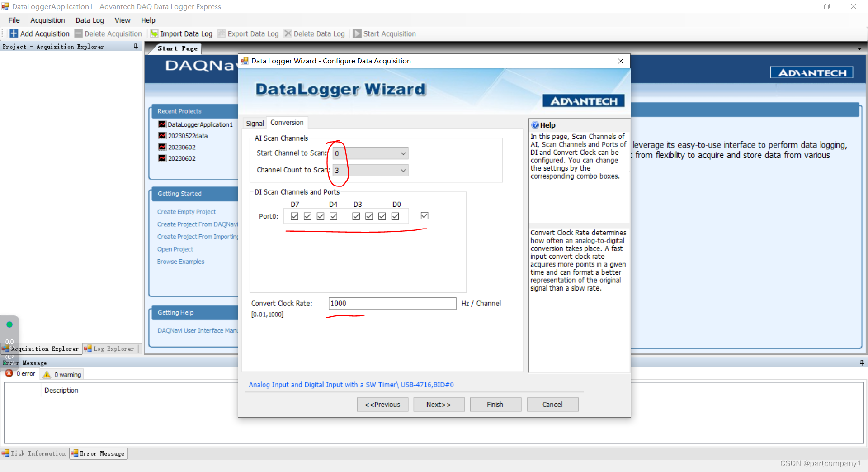The height and width of the screenshot is (472, 868).
Task: Click the 0 warning filter label
Action: [x=67, y=375]
